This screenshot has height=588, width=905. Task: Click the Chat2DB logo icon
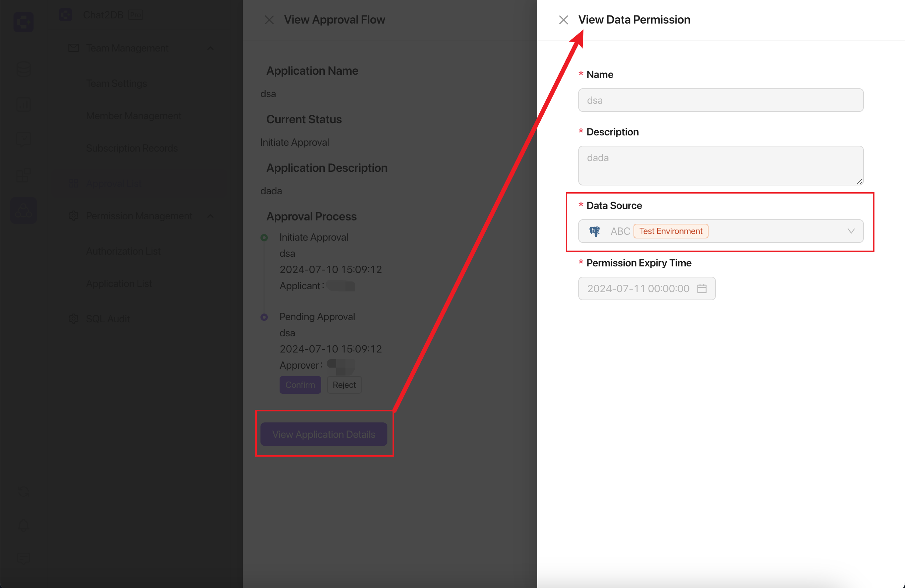24,22
